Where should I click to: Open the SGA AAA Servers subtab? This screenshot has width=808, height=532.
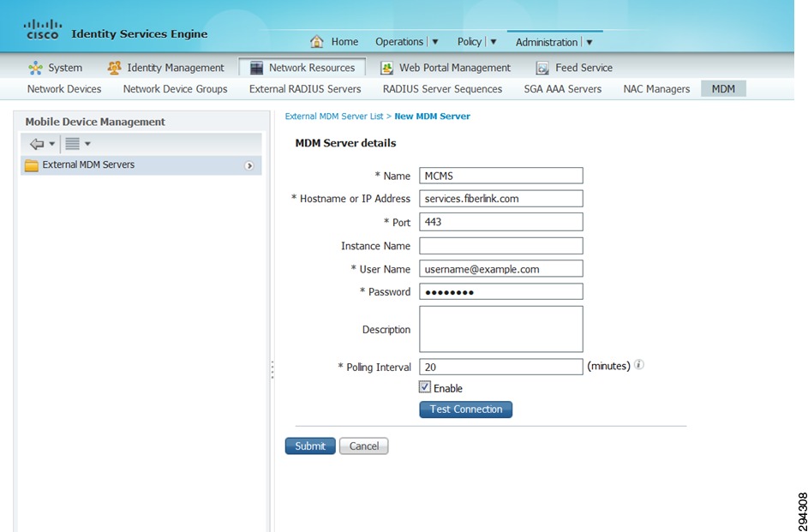[x=563, y=89]
